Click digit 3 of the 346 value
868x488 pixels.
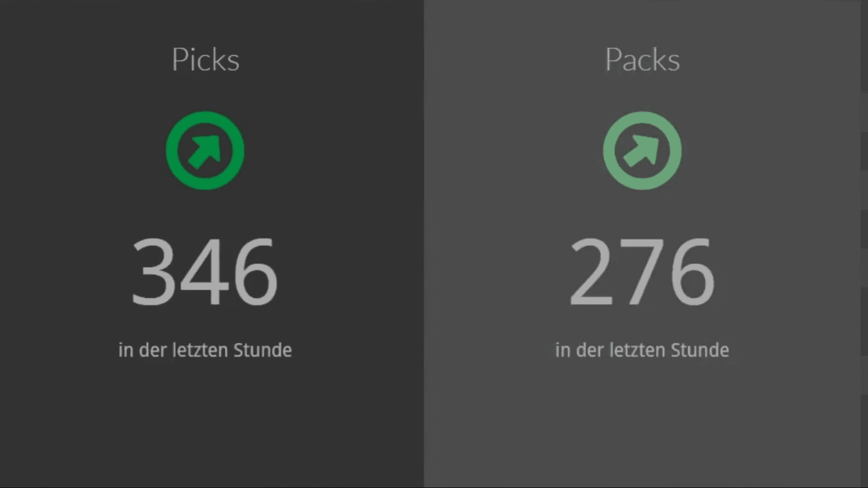coord(153,272)
